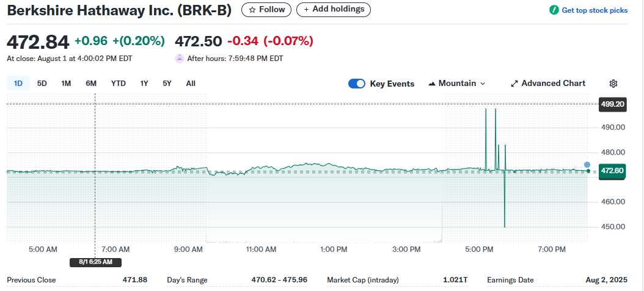Click the Market Cap (intraday) label

pos(363,280)
